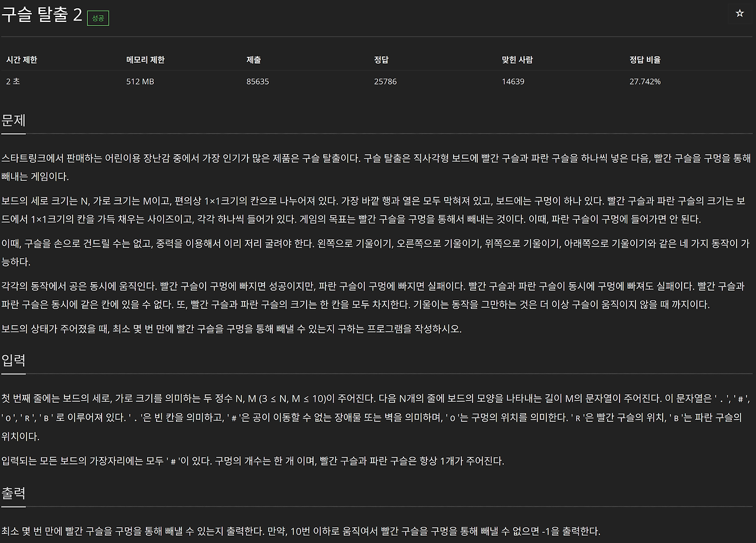Click the acceptance ratio 27.742%
The image size is (756, 543).
click(x=645, y=82)
